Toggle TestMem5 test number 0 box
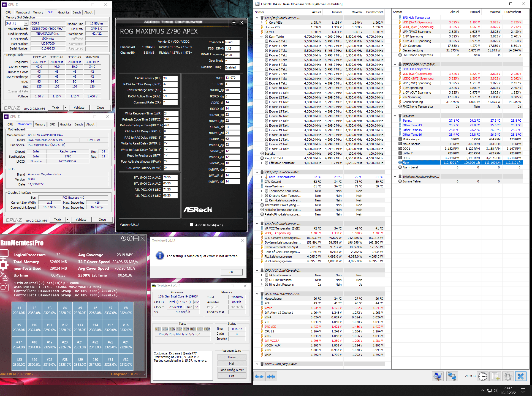Screen dimensions: 532x396 [x=156, y=329]
